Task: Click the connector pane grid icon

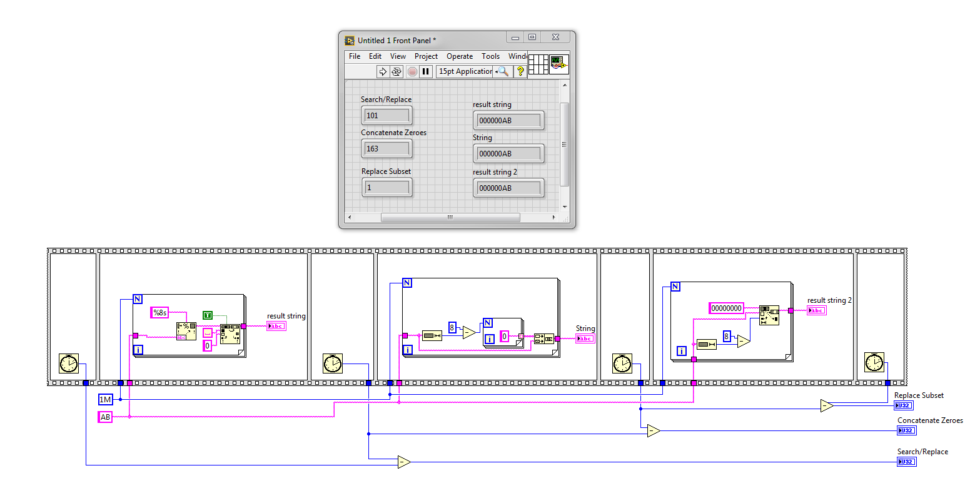Action: [x=538, y=65]
